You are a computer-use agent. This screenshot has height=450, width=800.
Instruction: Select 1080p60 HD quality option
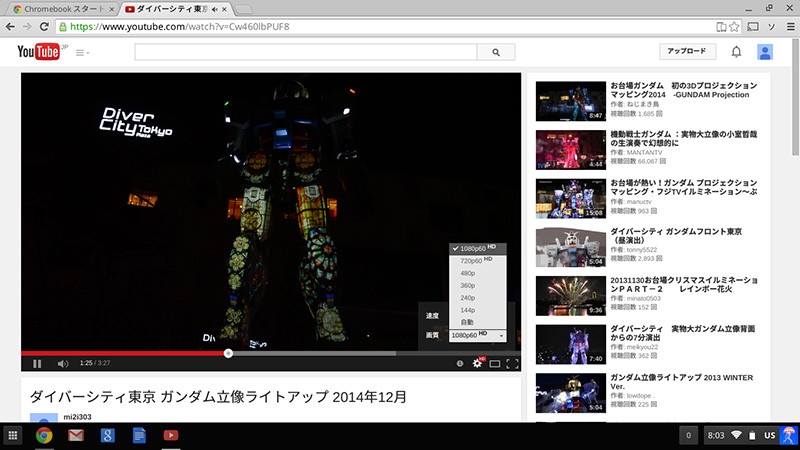[478, 248]
